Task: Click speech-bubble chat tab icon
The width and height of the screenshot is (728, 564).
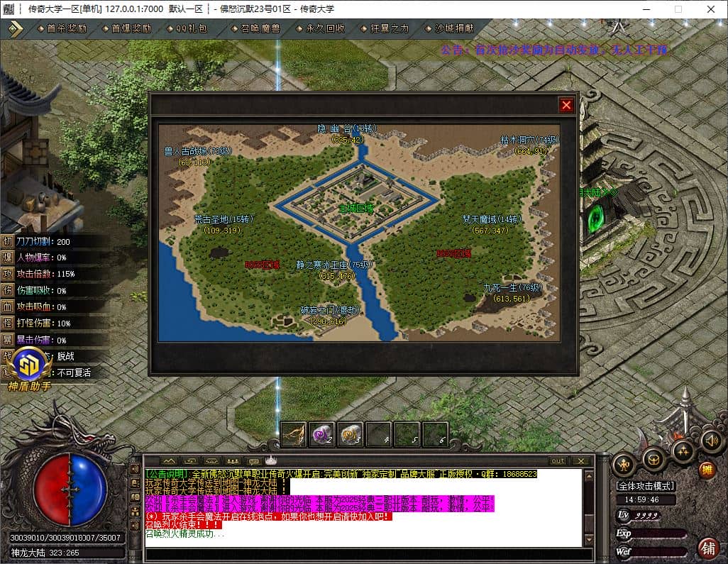Action: pyautogui.click(x=253, y=461)
